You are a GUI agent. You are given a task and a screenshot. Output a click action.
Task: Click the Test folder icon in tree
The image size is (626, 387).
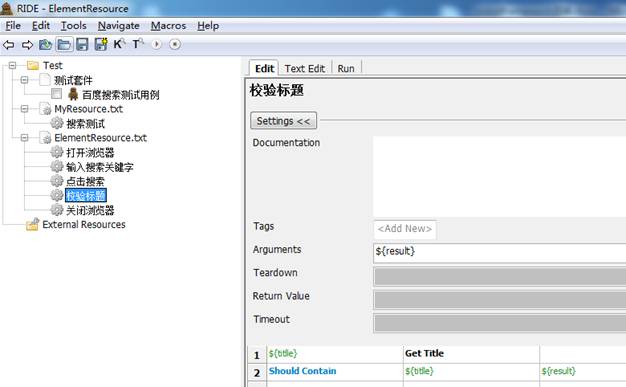coord(33,65)
